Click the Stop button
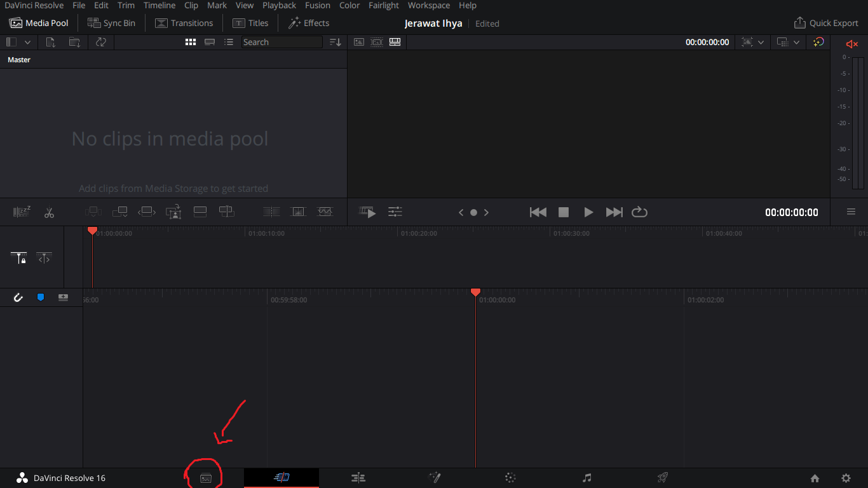This screenshot has height=488, width=868. [x=564, y=212]
